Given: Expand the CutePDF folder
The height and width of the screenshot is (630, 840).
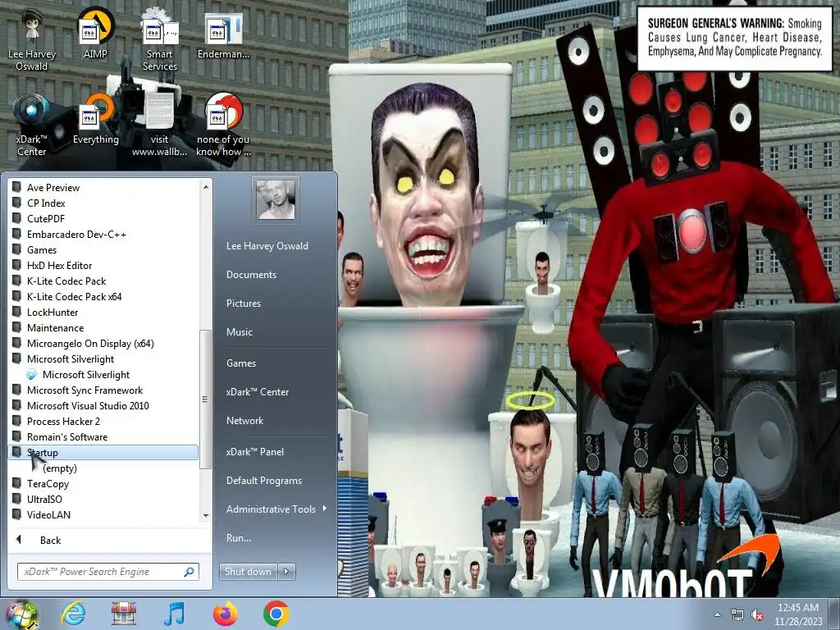Looking at the screenshot, I should [103, 218].
